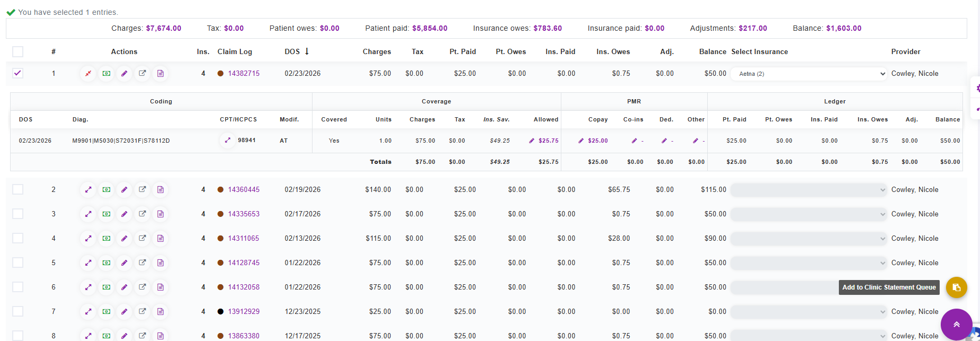Open document icon for claim 14335653
980x341 pixels.
160,214
